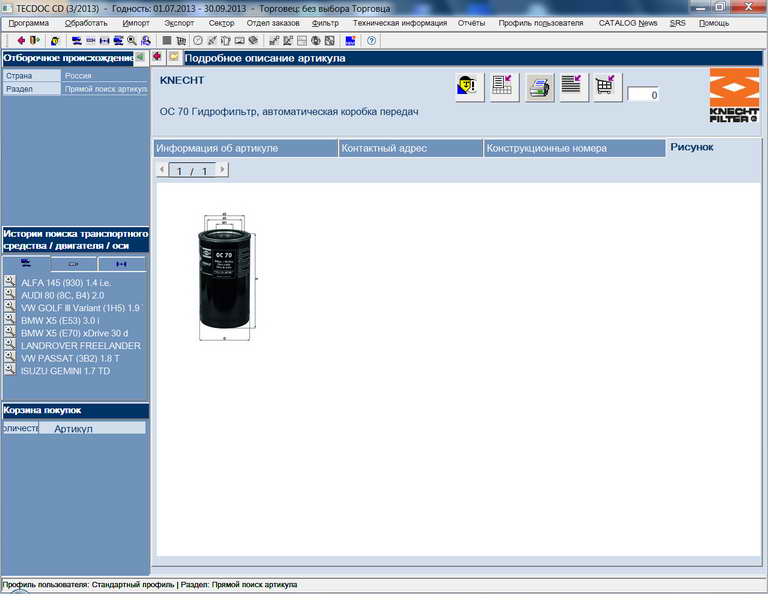Image resolution: width=768 pixels, height=600 pixels.
Task: Click the print article icon
Action: click(x=540, y=87)
